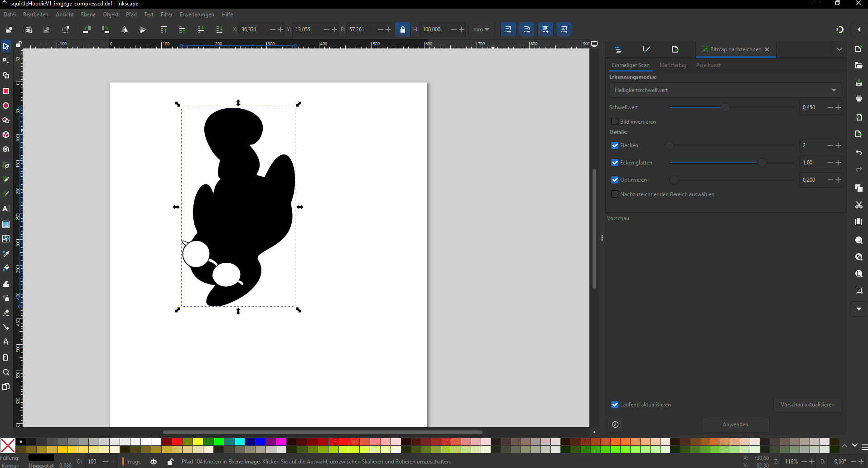Screen dimensions: 868x468
Task: Flip selection vertically
Action: [x=143, y=29]
